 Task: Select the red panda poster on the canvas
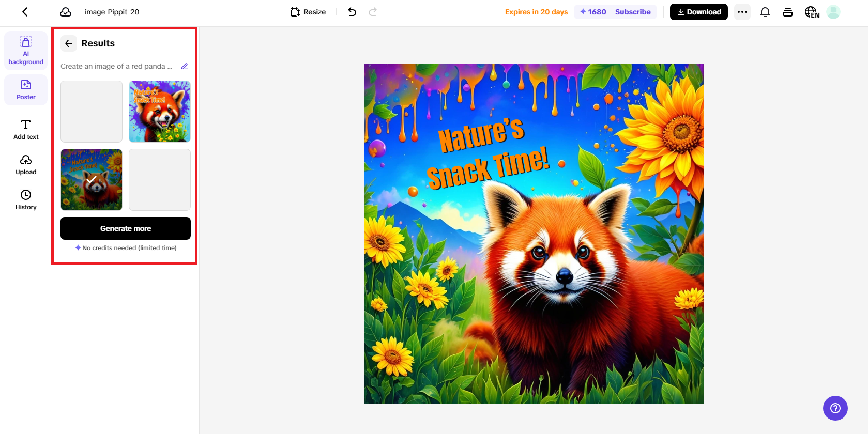point(534,234)
